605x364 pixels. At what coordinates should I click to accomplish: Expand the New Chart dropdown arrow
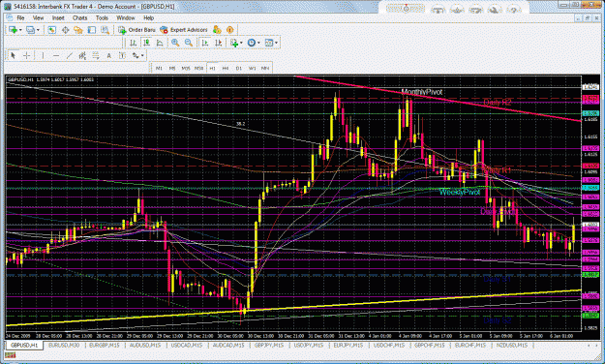[x=20, y=30]
